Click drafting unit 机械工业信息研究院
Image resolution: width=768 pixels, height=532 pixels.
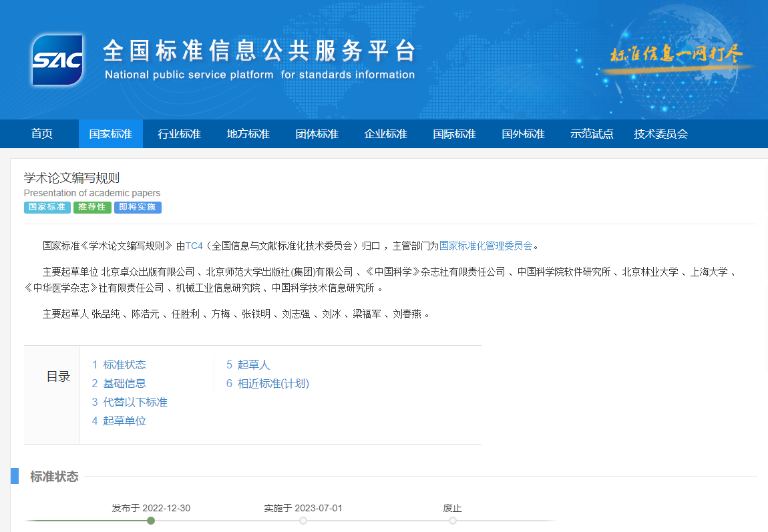pos(218,288)
